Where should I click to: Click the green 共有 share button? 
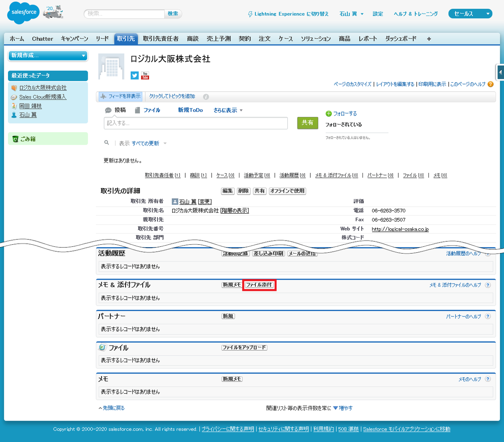click(x=307, y=123)
